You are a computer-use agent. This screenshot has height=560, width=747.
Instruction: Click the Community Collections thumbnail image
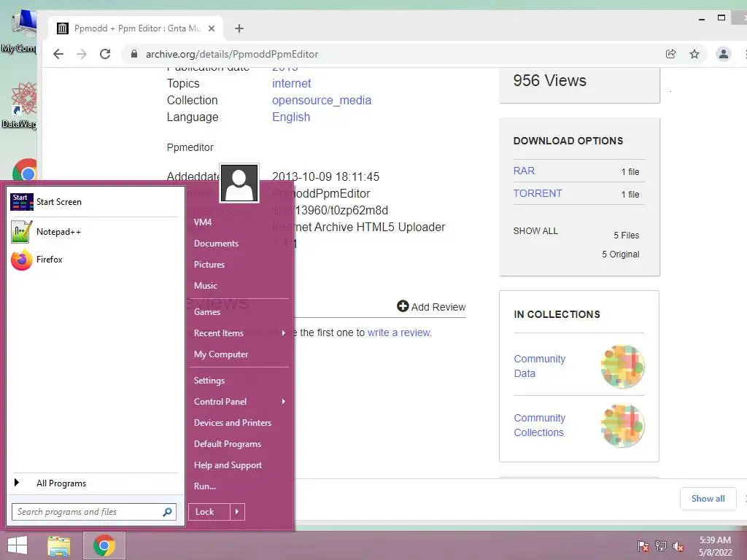[622, 426]
